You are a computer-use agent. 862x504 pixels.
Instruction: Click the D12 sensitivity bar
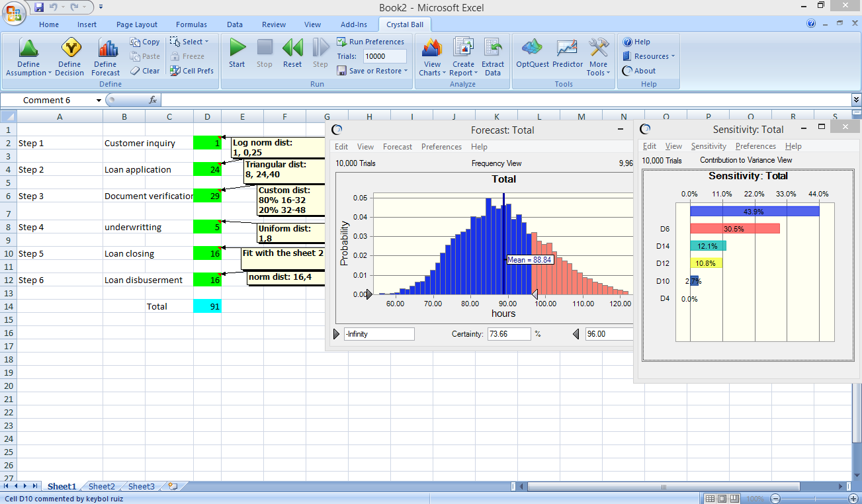[706, 263]
